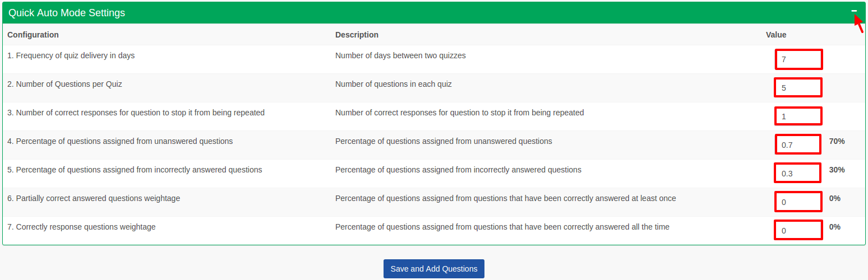Click the "Number of questions in each quiz" description
This screenshot has width=868, height=280.
click(x=393, y=84)
